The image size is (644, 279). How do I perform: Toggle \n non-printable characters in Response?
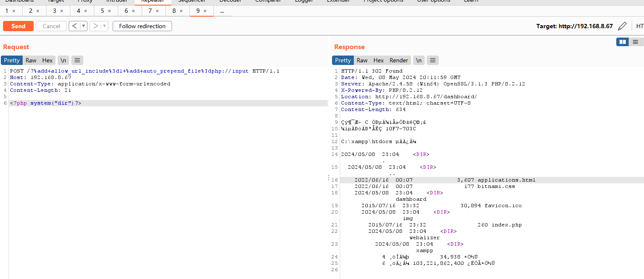pos(419,60)
